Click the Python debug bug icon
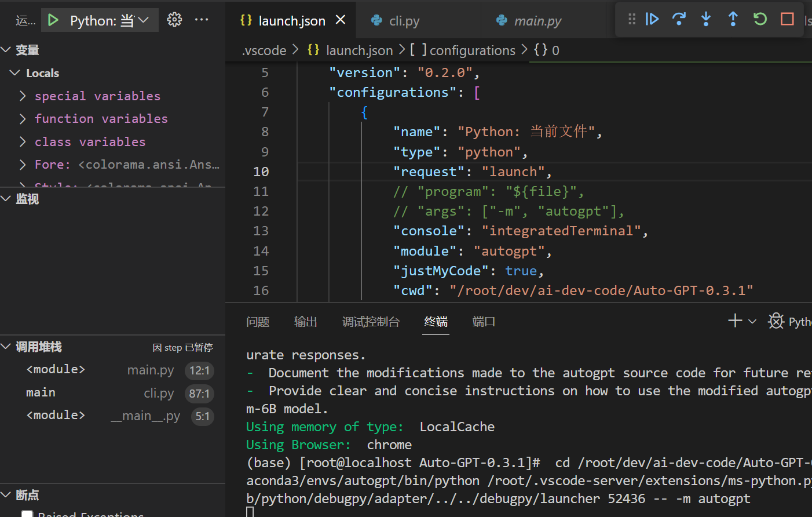812x517 pixels. click(x=776, y=321)
